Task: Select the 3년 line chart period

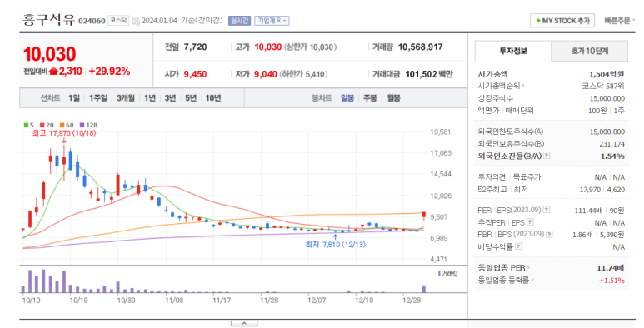Action: click(x=170, y=98)
